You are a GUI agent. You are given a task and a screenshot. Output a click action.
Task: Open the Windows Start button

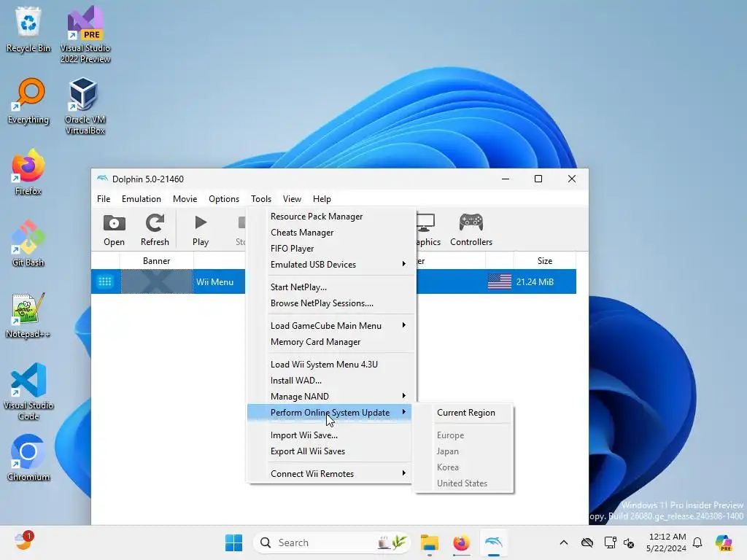pos(233,542)
